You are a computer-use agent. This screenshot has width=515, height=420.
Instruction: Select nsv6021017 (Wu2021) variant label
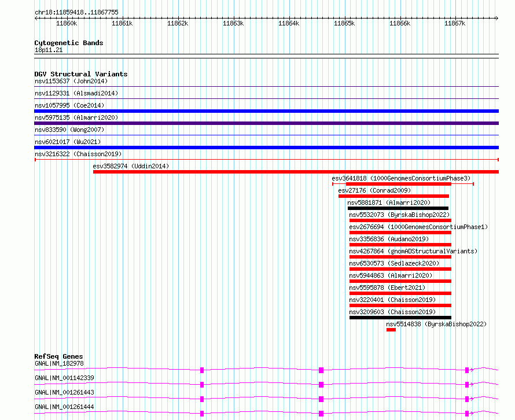68,142
